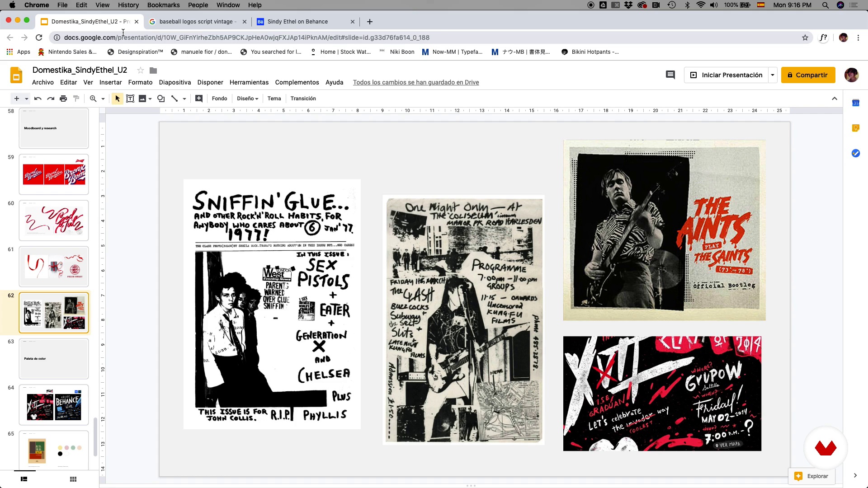The height and width of the screenshot is (488, 868).
Task: Select the text box tool
Action: (130, 99)
